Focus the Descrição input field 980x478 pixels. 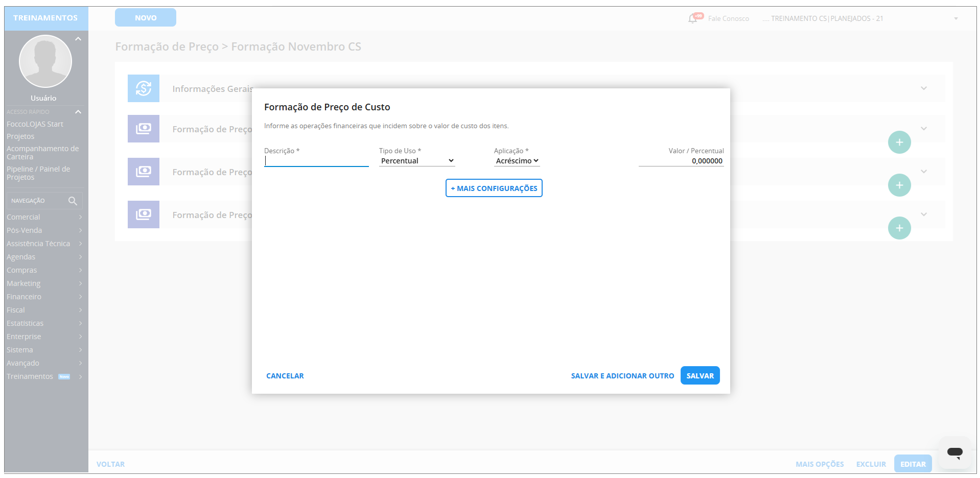point(316,161)
